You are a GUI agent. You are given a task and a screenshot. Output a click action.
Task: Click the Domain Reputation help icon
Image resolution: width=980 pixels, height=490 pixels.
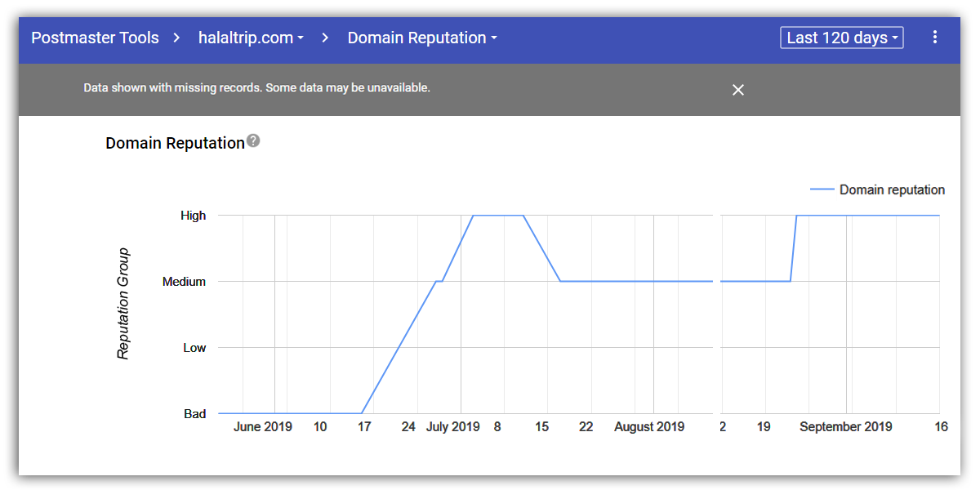click(253, 140)
